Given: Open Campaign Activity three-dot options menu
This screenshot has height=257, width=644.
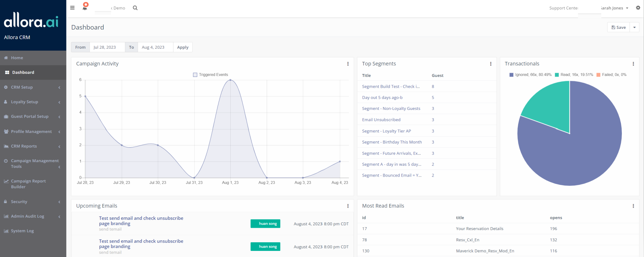Looking at the screenshot, I should (348, 64).
